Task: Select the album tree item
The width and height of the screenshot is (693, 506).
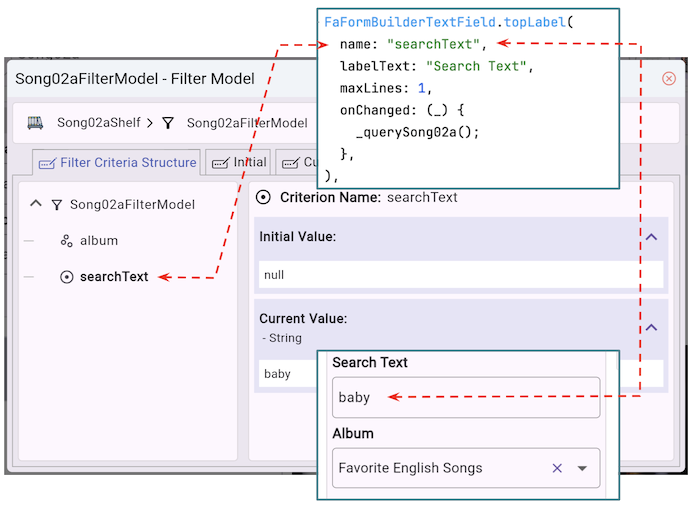Action: pos(99,241)
